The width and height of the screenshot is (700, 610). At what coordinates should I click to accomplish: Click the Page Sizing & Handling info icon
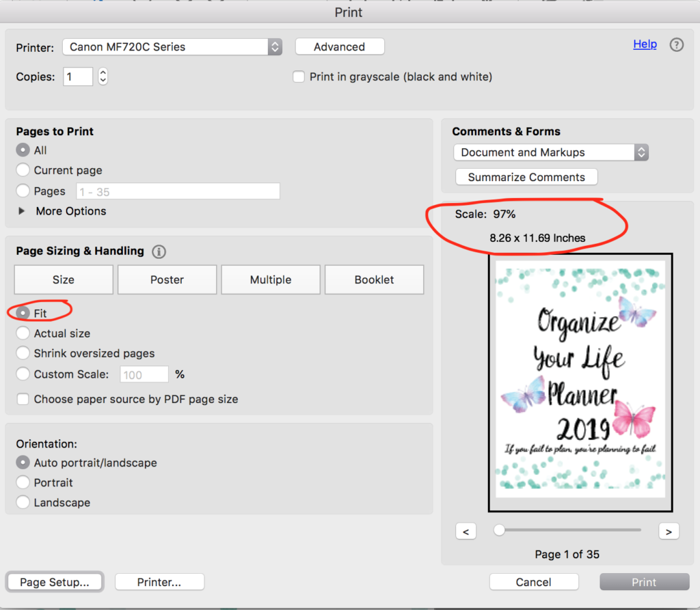159,251
